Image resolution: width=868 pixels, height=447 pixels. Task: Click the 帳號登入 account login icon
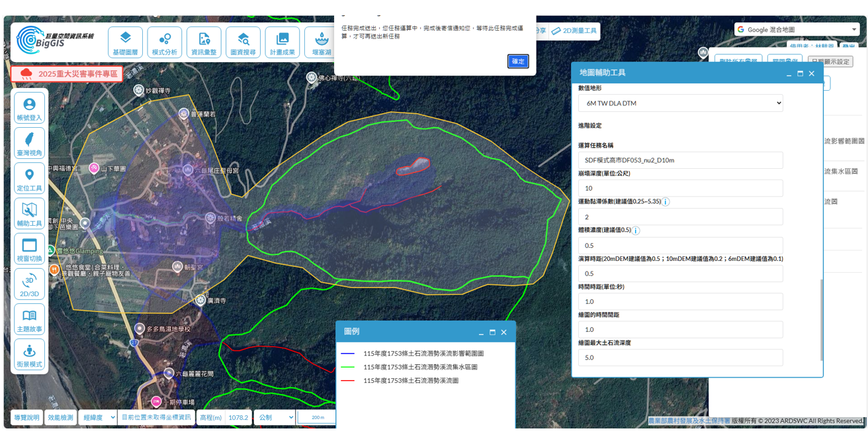click(x=29, y=108)
